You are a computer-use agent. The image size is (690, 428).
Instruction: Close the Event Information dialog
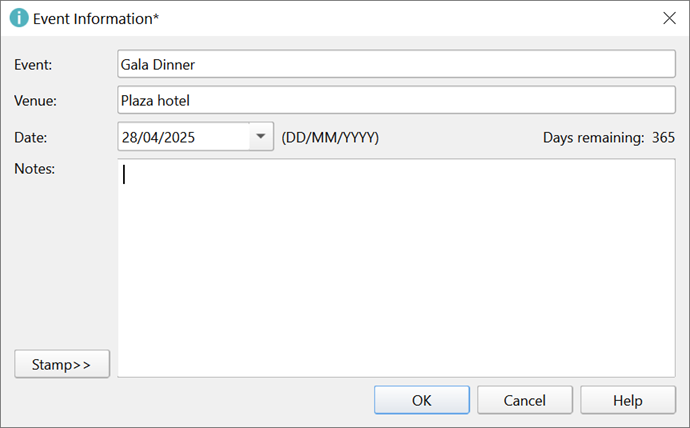(669, 18)
